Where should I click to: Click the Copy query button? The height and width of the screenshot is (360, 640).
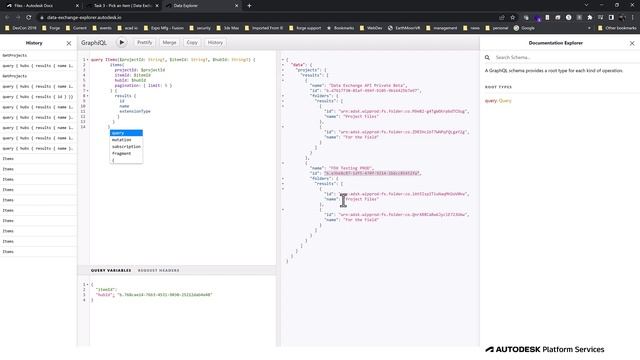click(192, 42)
